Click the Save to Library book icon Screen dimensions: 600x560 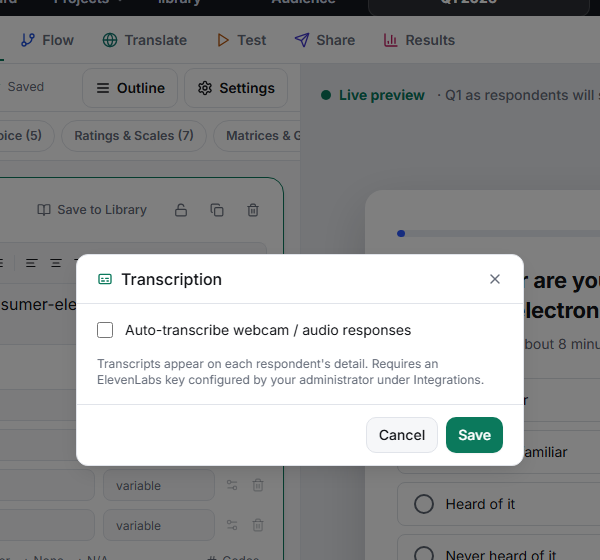click(44, 210)
